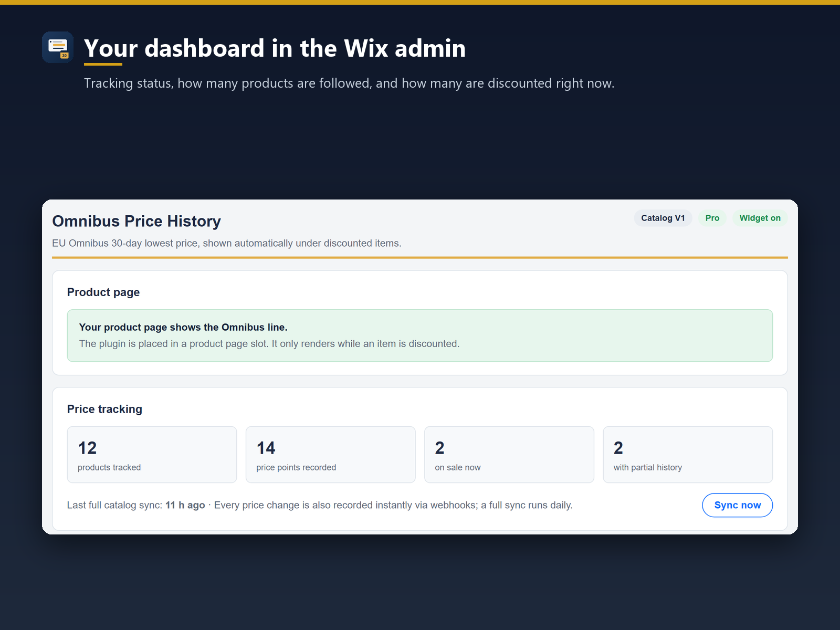
Task: Open the price points recorded card
Action: click(x=330, y=455)
